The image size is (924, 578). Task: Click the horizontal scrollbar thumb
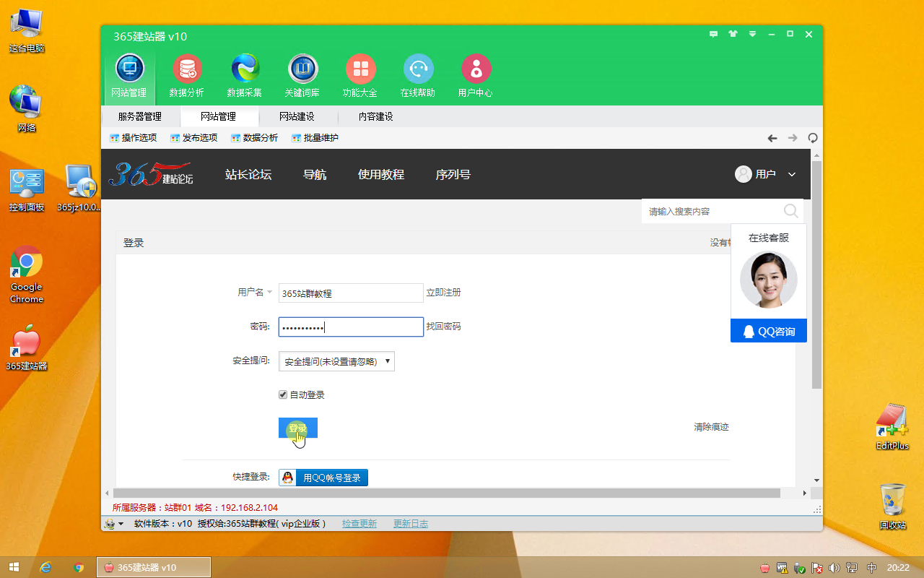pos(446,493)
